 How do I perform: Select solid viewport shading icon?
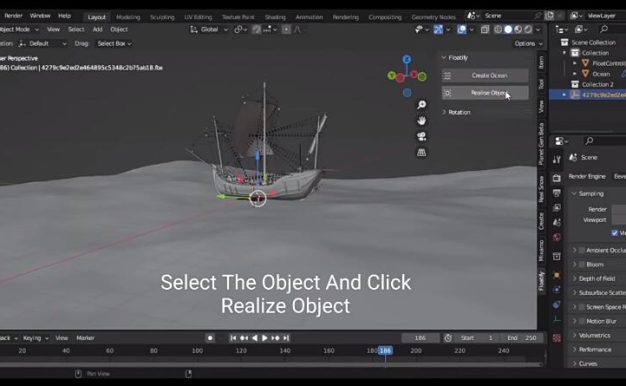[x=508, y=29]
